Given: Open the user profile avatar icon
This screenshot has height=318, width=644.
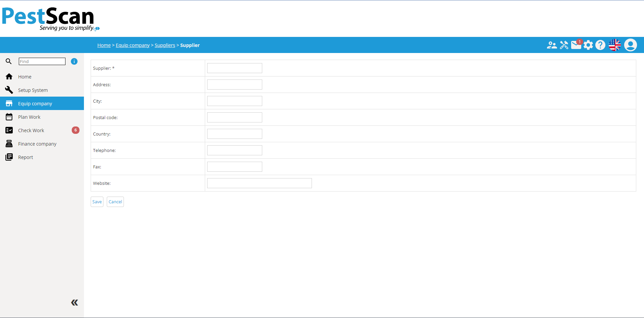Looking at the screenshot, I should pyautogui.click(x=631, y=45).
